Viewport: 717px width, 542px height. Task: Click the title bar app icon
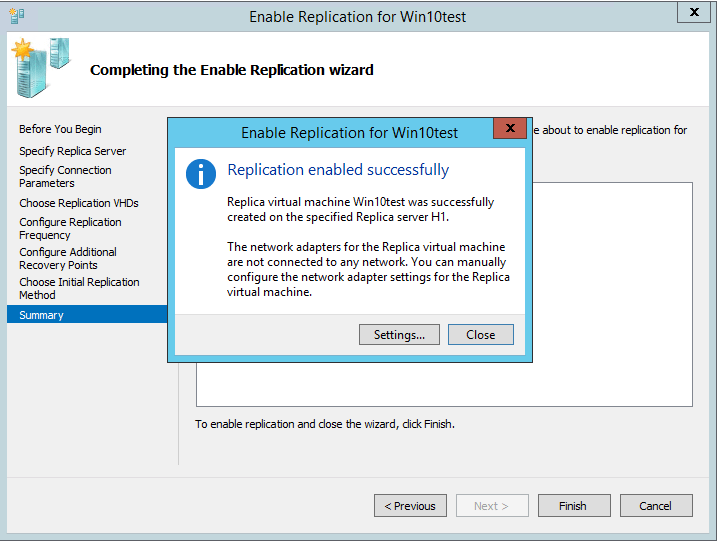pos(17,16)
